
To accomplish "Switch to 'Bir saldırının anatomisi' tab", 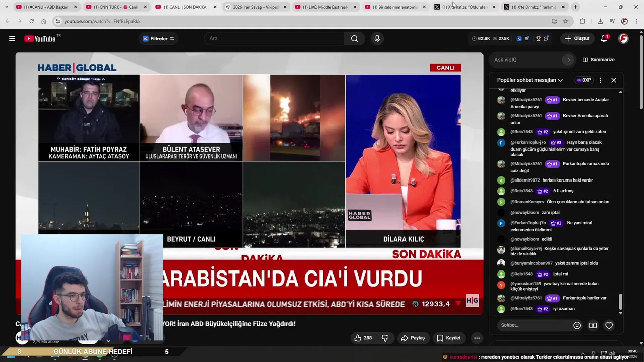I will 394,7.
